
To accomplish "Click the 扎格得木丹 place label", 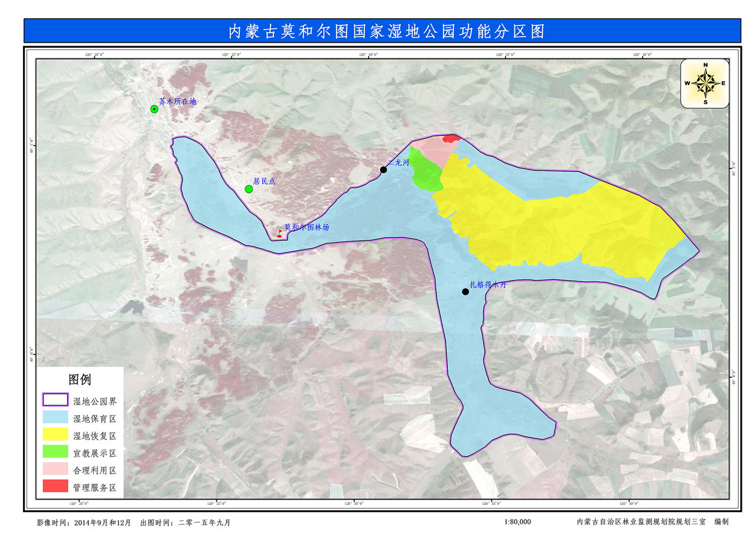I will pyautogui.click(x=488, y=284).
